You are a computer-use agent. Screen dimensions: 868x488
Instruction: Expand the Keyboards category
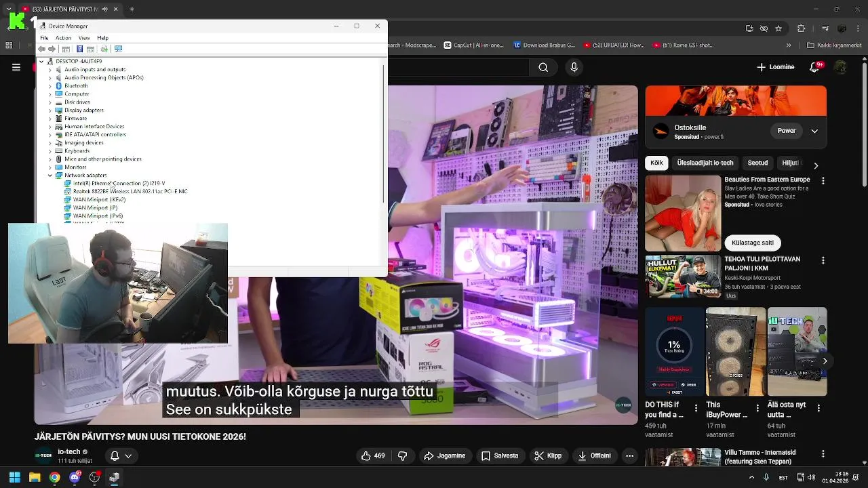click(50, 150)
